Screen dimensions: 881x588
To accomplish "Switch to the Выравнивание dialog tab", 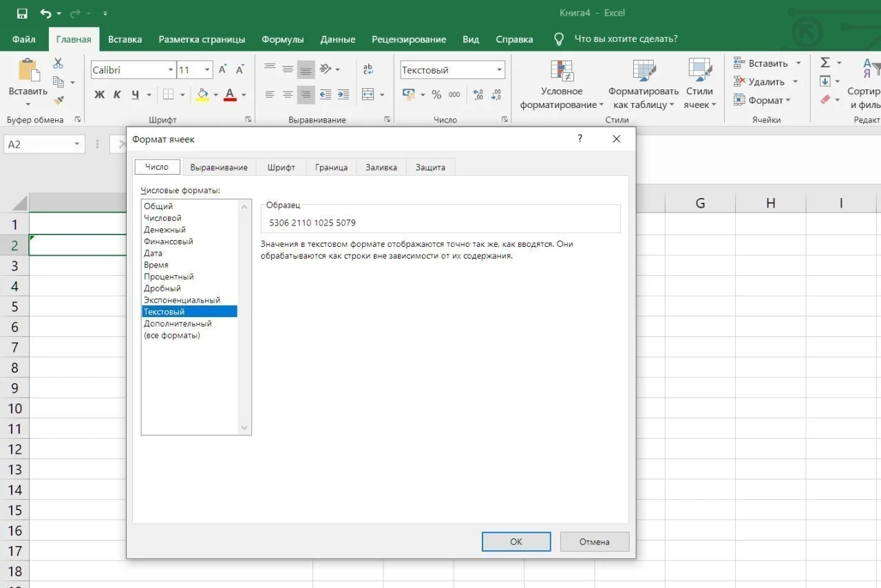I will coord(219,167).
